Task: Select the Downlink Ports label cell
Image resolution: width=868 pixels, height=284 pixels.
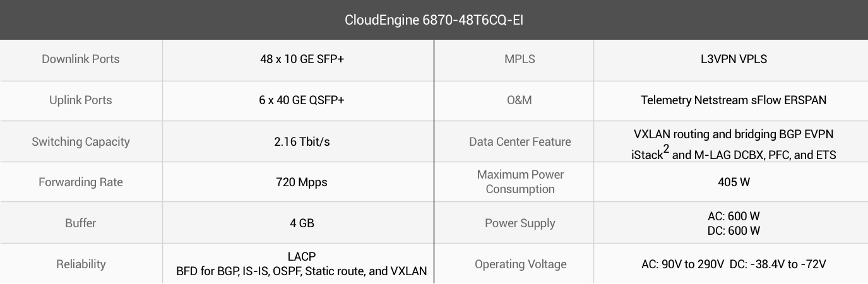Action: coord(81,59)
